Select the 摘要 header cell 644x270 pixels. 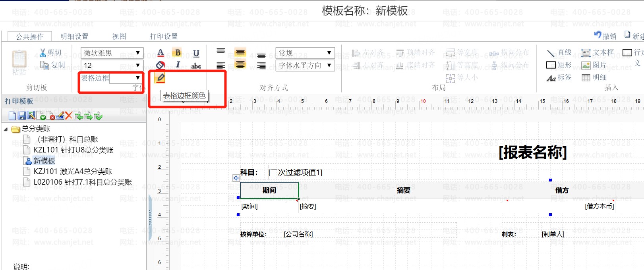coord(404,191)
